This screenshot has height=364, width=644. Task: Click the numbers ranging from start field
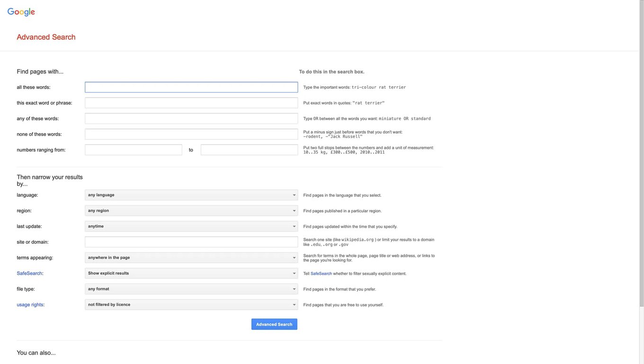[134, 150]
